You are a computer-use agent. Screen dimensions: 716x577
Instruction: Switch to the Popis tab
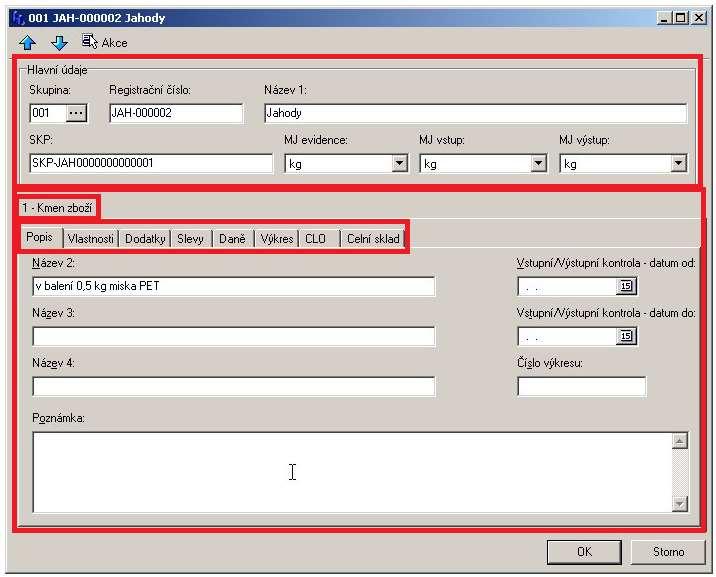(x=40, y=237)
